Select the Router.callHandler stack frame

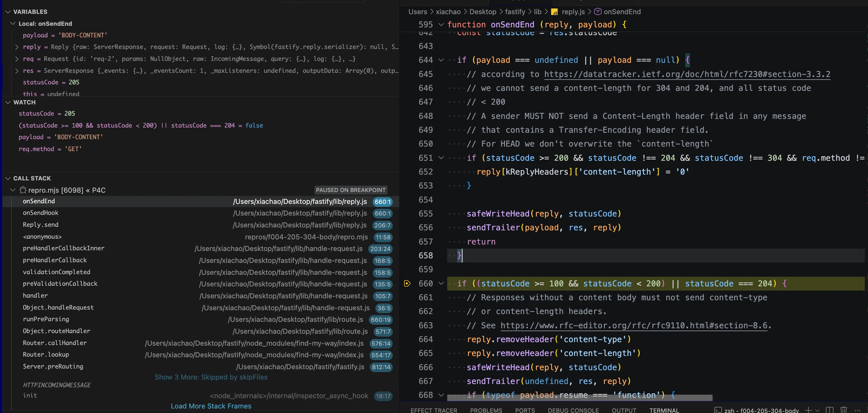(x=201, y=343)
